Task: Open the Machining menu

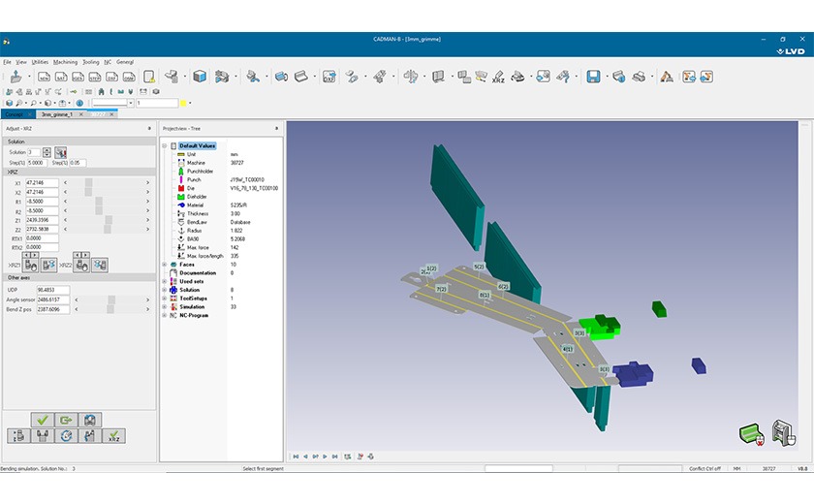Action: click(66, 62)
